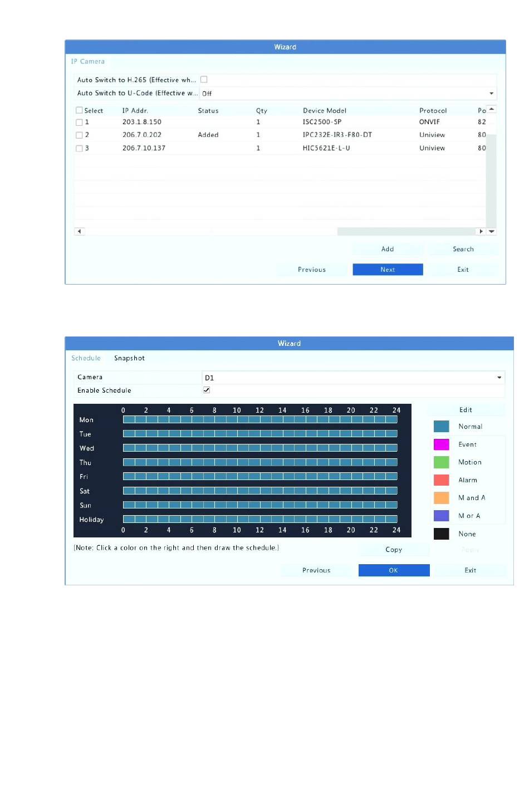Select the blue Normal recording color
The image size is (529, 812).
click(441, 427)
